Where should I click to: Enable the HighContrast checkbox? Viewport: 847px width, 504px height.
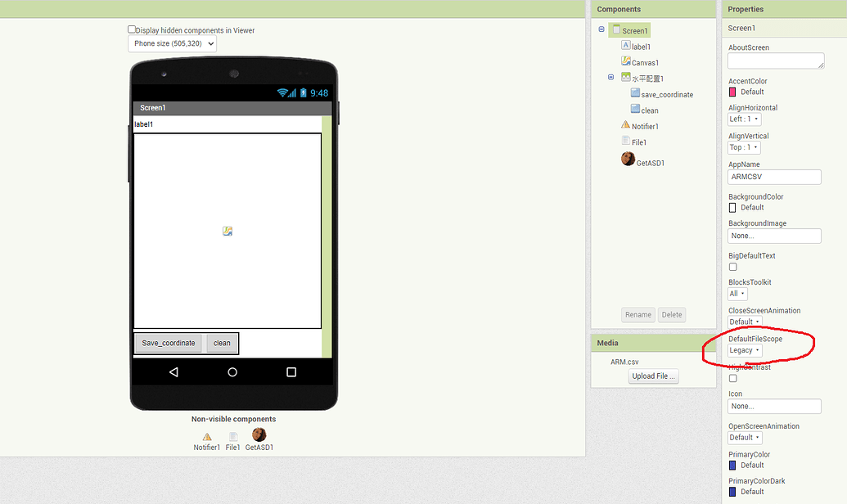(x=732, y=379)
